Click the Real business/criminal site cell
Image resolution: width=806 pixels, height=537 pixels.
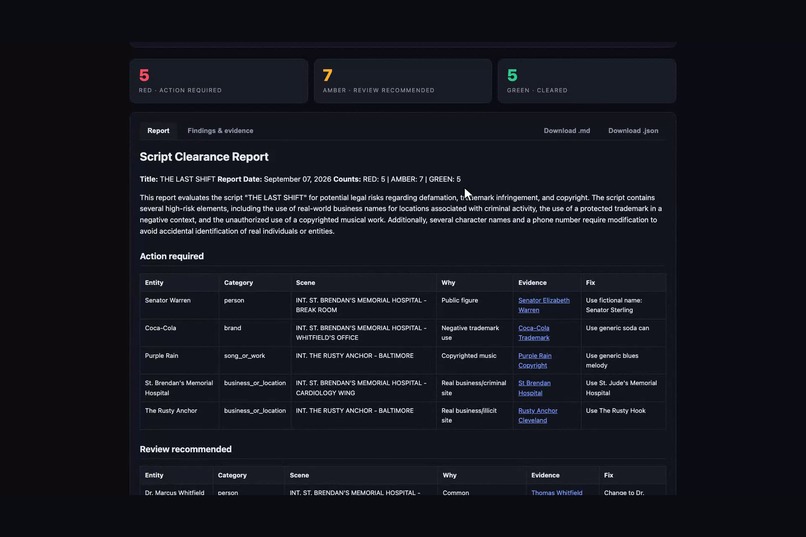coord(474,388)
